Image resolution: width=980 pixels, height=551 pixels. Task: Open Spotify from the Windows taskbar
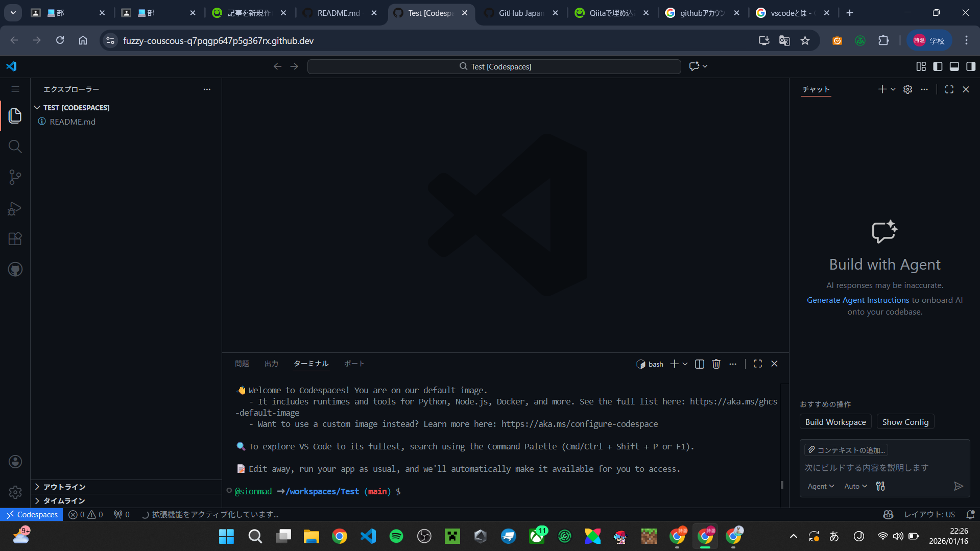point(396,536)
